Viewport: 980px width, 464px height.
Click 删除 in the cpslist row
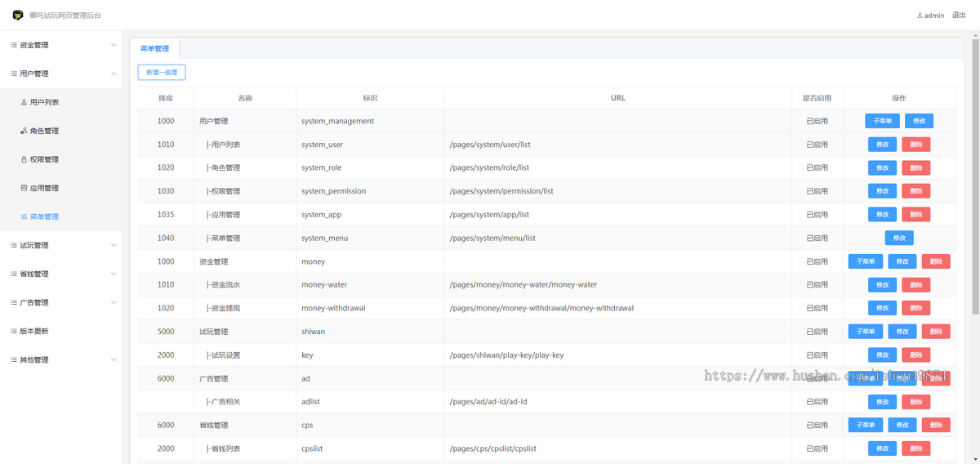tap(915, 448)
